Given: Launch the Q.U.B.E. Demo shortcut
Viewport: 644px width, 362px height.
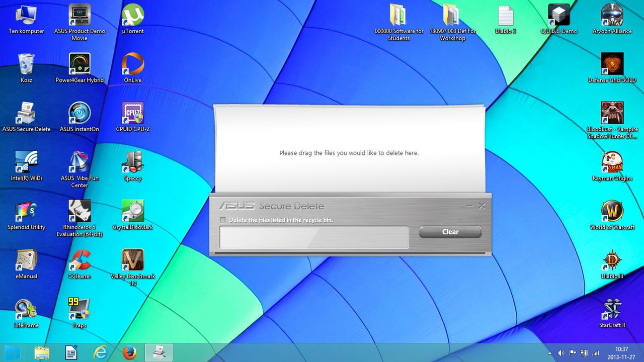Looking at the screenshot, I should pos(559,19).
